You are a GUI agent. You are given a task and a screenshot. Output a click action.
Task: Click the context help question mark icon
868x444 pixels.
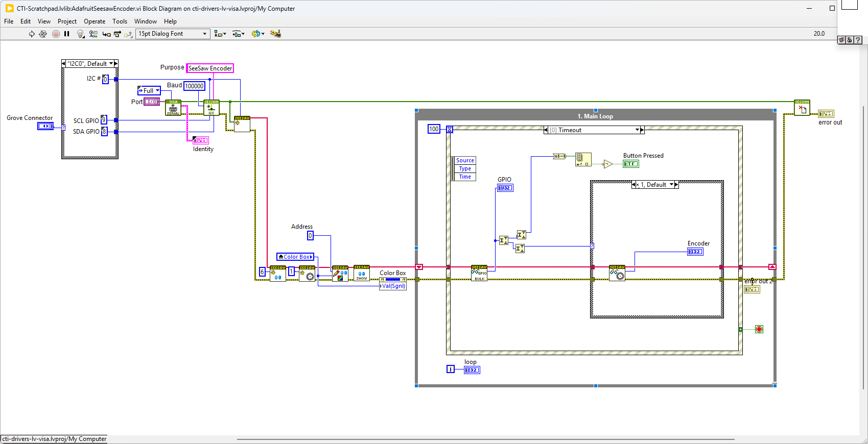pos(858,40)
